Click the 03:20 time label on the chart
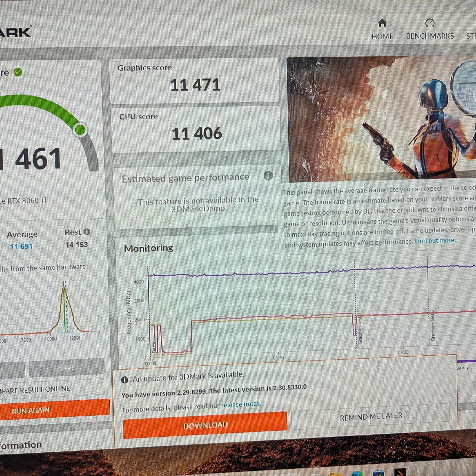The width and height of the screenshot is (476, 476). [403, 352]
